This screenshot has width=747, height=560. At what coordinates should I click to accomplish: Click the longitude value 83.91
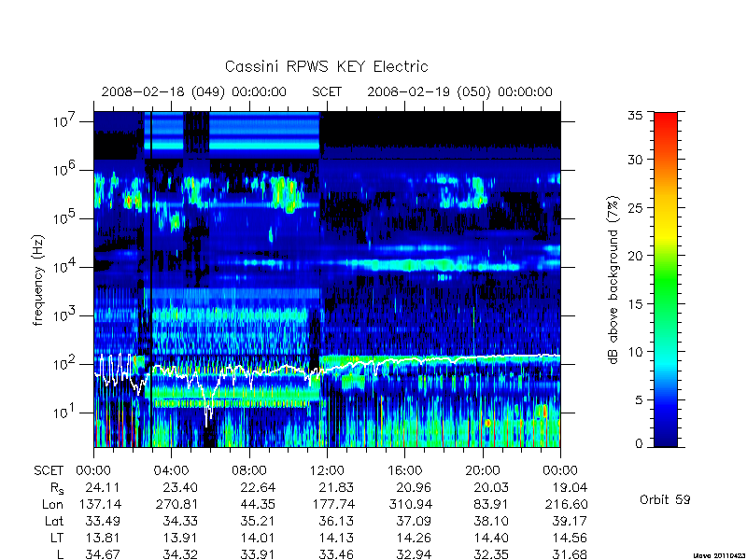(491, 504)
